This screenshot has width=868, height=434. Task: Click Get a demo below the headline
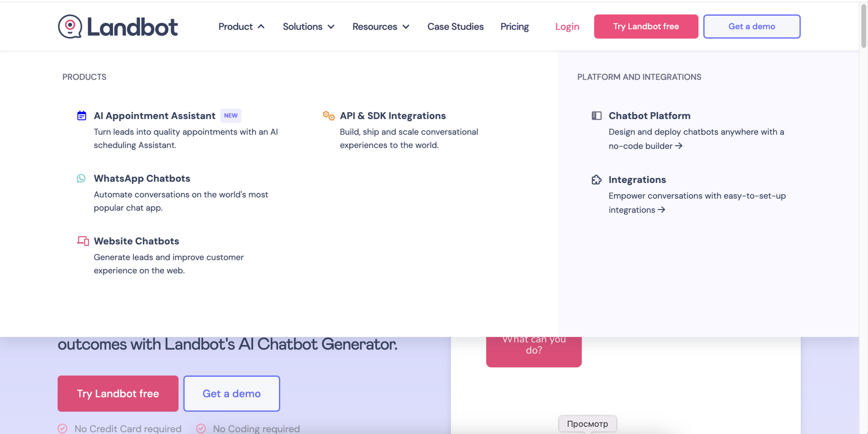click(231, 393)
